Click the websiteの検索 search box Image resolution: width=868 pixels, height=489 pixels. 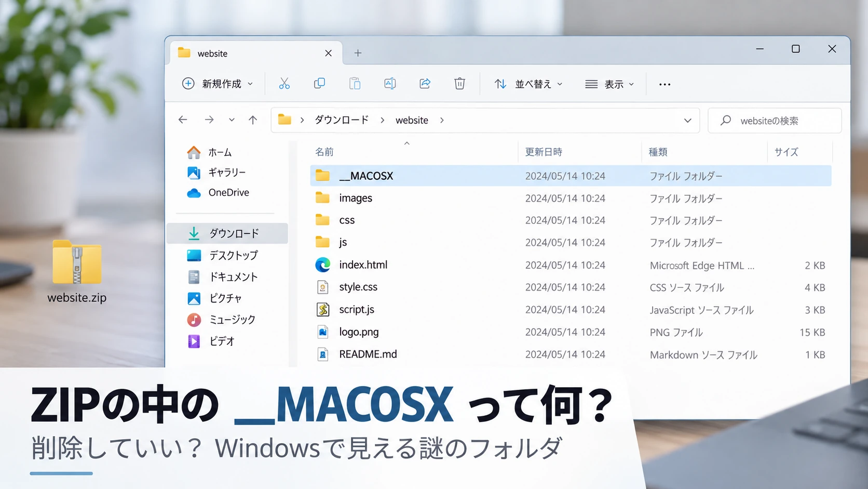click(x=775, y=121)
